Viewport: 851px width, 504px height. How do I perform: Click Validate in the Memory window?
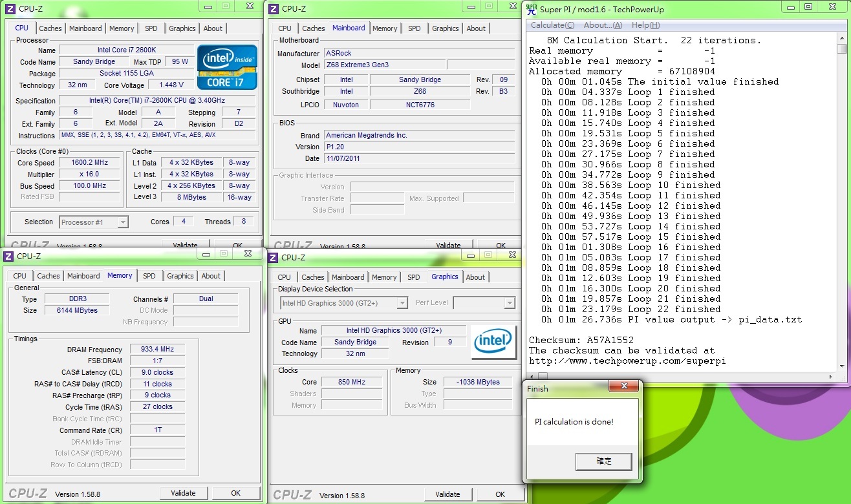click(183, 493)
